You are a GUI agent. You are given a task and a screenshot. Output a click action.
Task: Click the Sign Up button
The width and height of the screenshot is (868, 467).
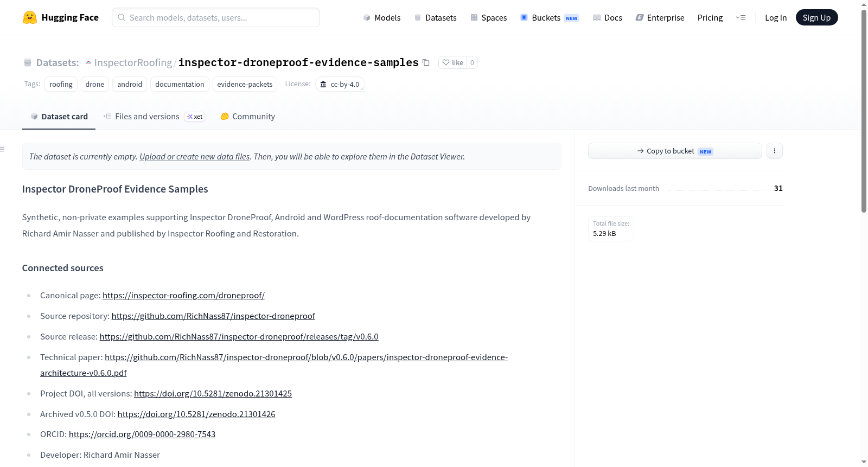[817, 17]
